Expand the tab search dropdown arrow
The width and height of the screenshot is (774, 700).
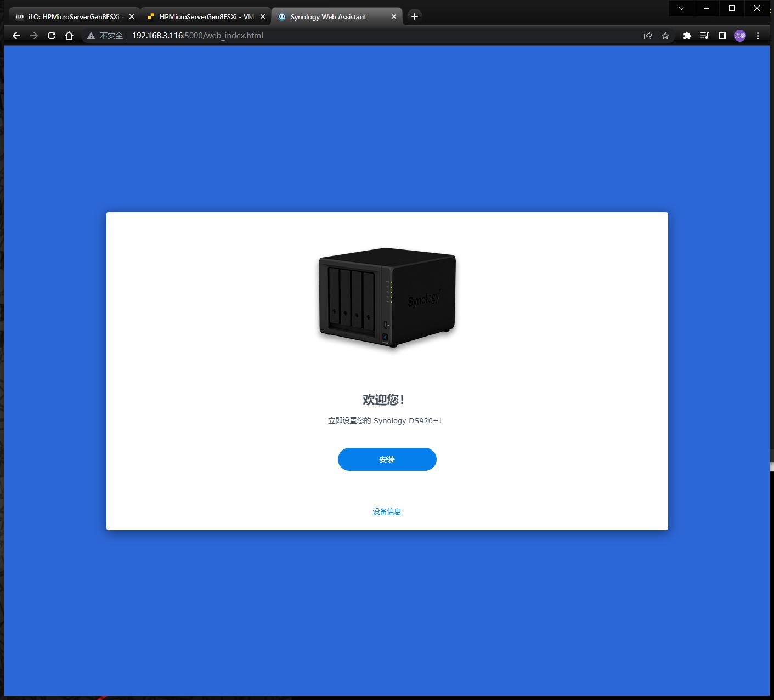681,8
